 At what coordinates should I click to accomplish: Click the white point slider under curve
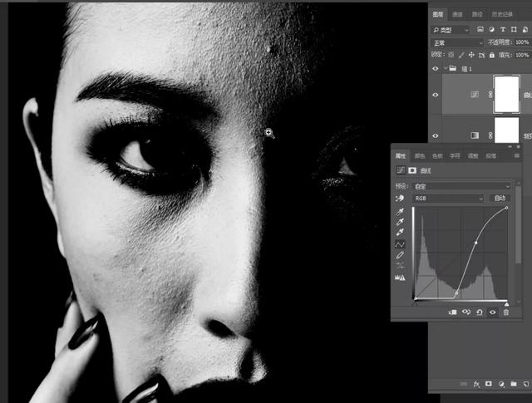(506, 304)
